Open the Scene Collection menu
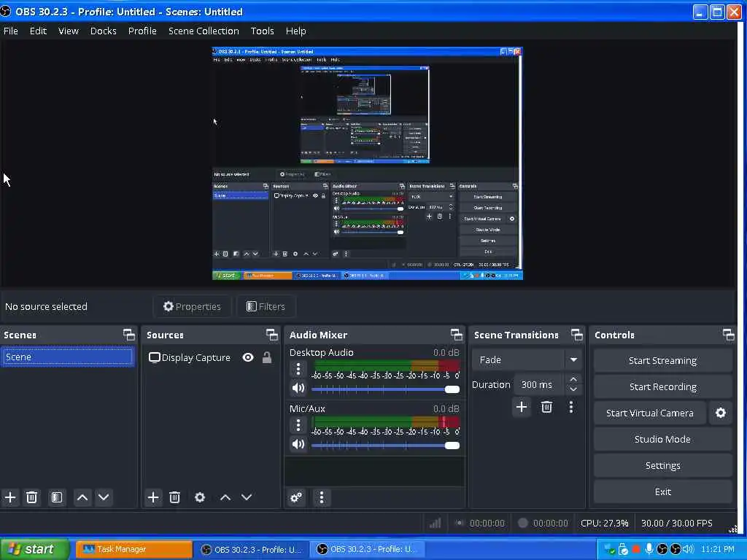 pyautogui.click(x=204, y=31)
